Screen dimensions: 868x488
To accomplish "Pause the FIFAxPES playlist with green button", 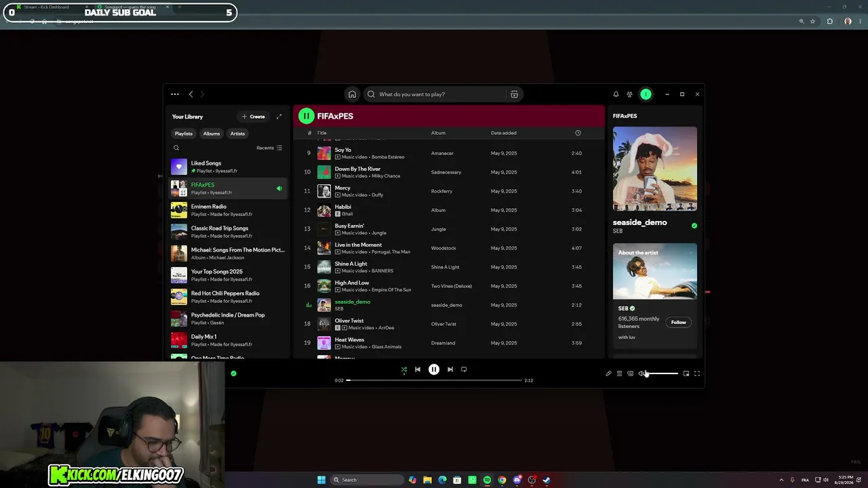I will (307, 116).
